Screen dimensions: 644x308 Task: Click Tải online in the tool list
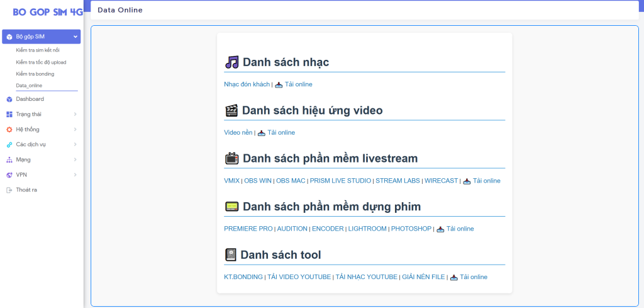474,277
